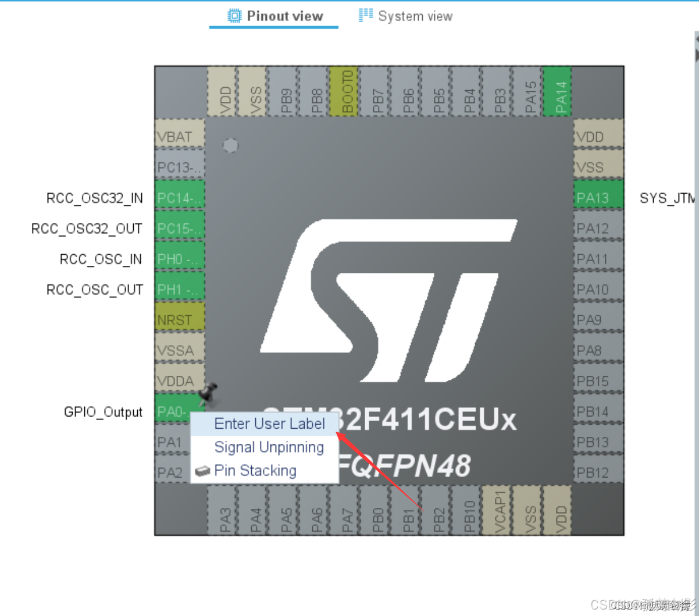Click the grid icon on System view tab
699x616 pixels.
click(366, 16)
